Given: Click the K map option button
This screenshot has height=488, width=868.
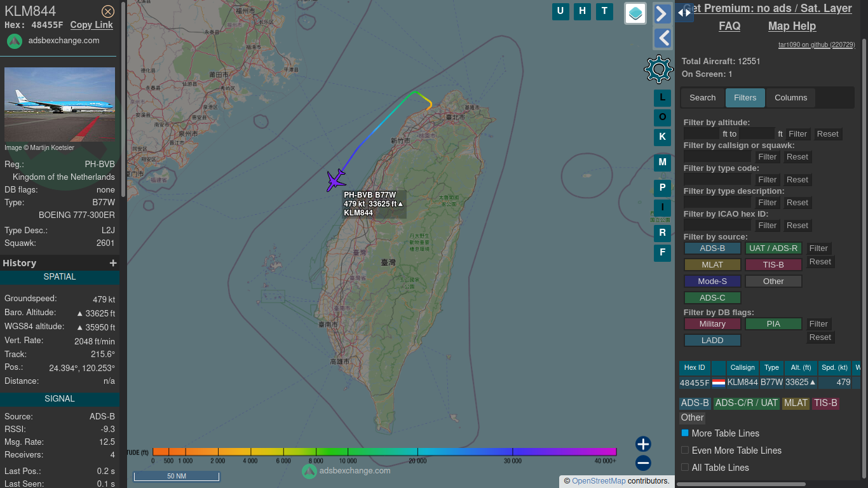Looking at the screenshot, I should [662, 137].
